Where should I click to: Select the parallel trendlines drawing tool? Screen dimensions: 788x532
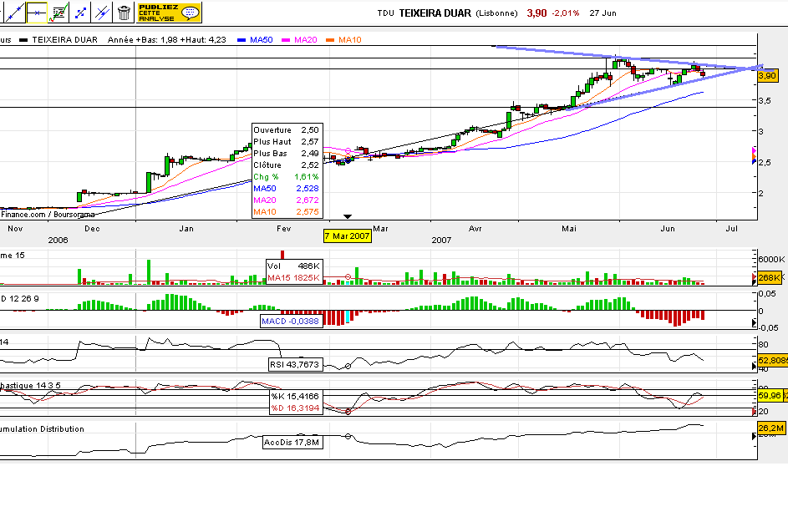coord(102,13)
